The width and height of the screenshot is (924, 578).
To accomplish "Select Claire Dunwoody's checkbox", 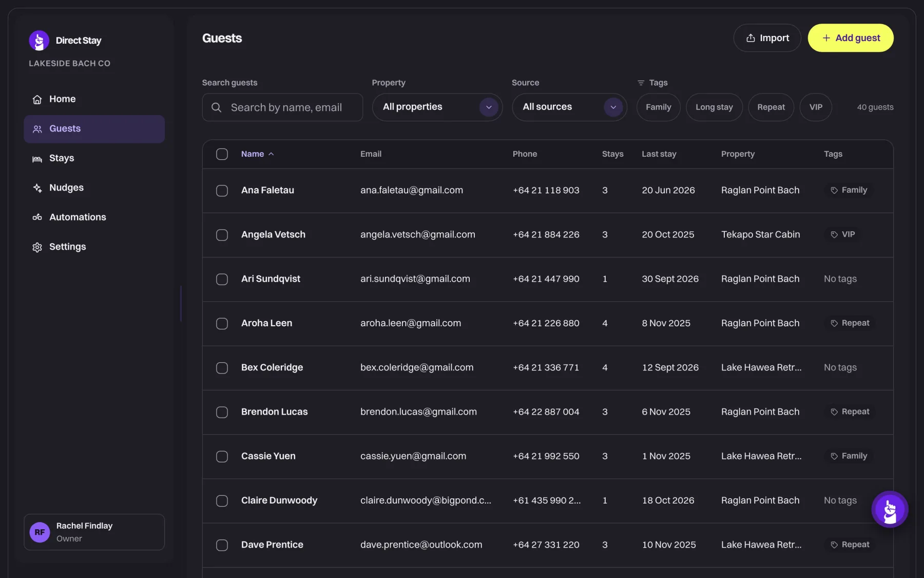I will pyautogui.click(x=222, y=500).
